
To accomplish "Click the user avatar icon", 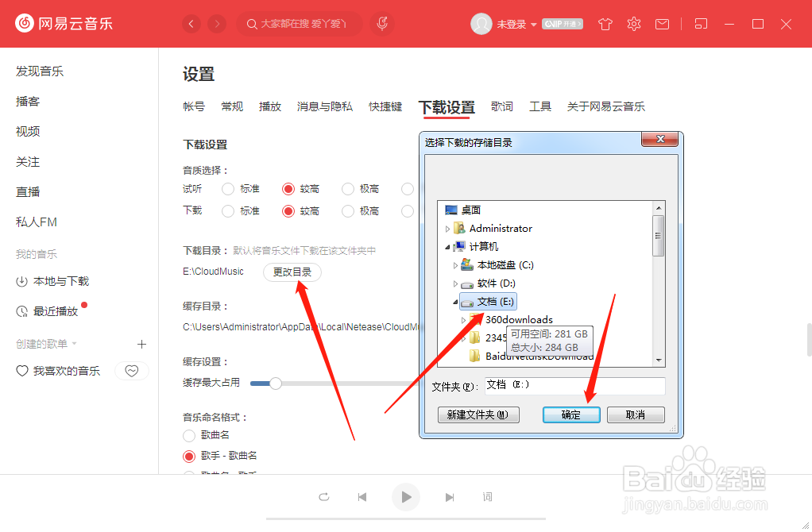I will click(x=481, y=24).
